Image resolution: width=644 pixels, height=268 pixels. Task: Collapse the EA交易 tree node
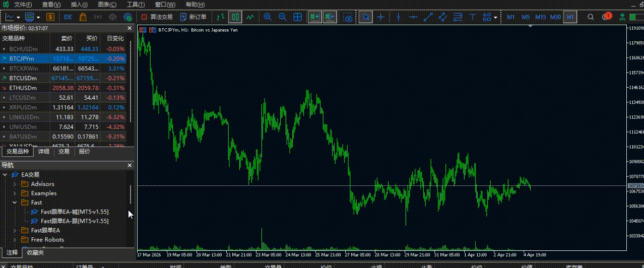tap(5, 175)
